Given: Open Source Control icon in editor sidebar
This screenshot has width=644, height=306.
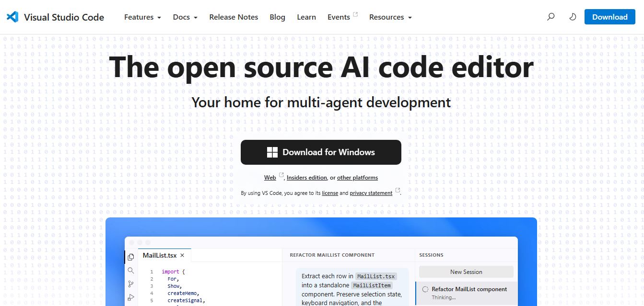Looking at the screenshot, I should pos(131,284).
